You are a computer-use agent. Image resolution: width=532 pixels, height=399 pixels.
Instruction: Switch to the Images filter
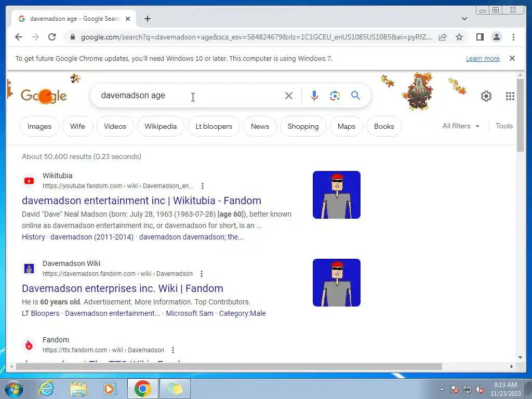click(x=39, y=126)
